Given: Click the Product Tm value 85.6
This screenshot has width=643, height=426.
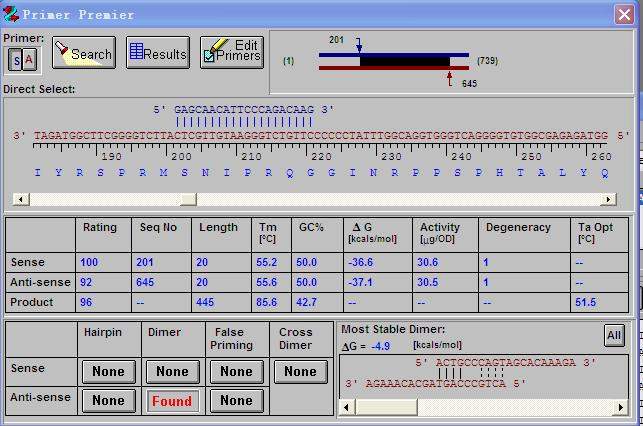Looking at the screenshot, I should 267,302.
